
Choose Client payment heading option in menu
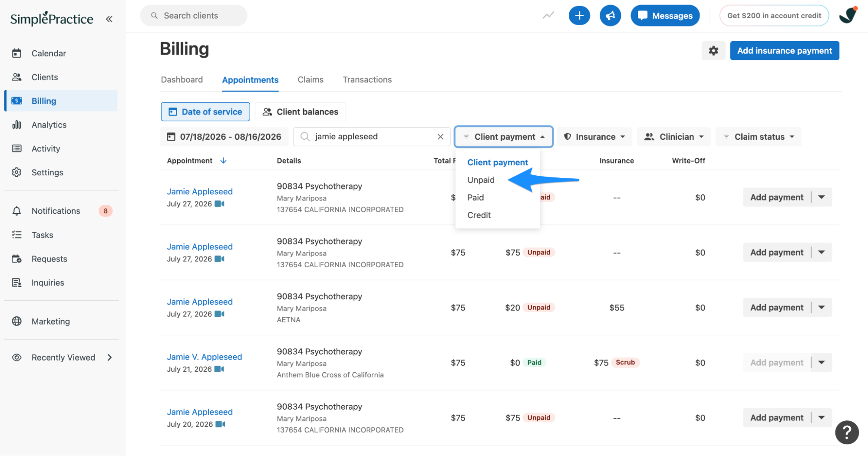498,162
